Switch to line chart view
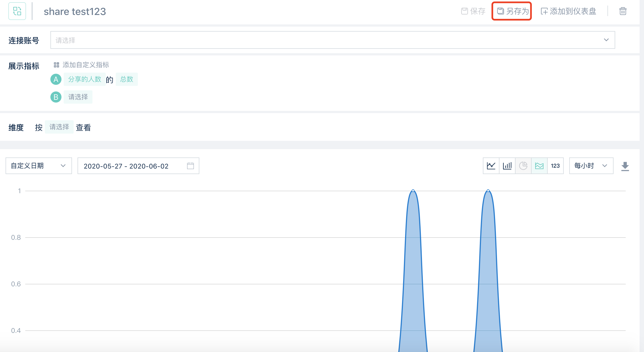The image size is (644, 352). coord(491,166)
